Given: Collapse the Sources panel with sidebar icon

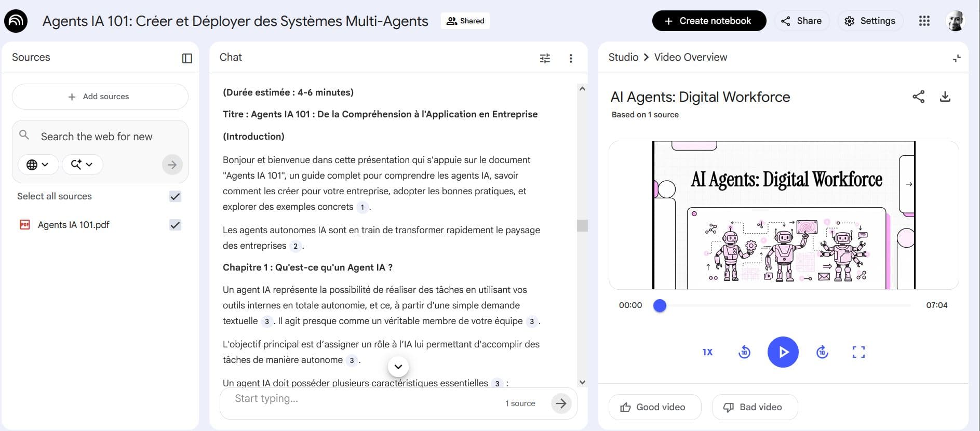Looking at the screenshot, I should pyautogui.click(x=187, y=58).
